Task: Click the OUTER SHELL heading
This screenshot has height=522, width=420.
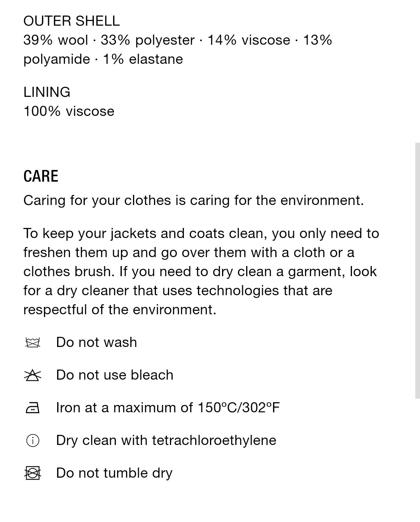Action: pyautogui.click(x=72, y=21)
